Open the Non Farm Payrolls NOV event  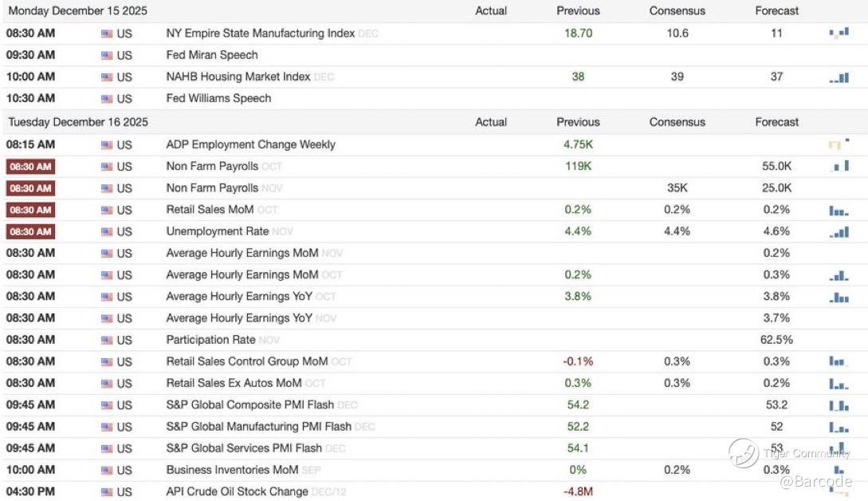coord(212,188)
